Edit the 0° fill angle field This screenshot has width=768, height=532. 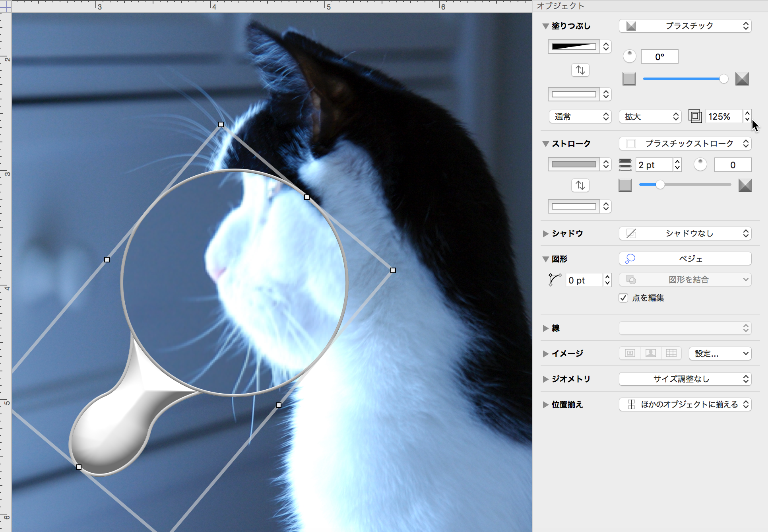coord(659,56)
